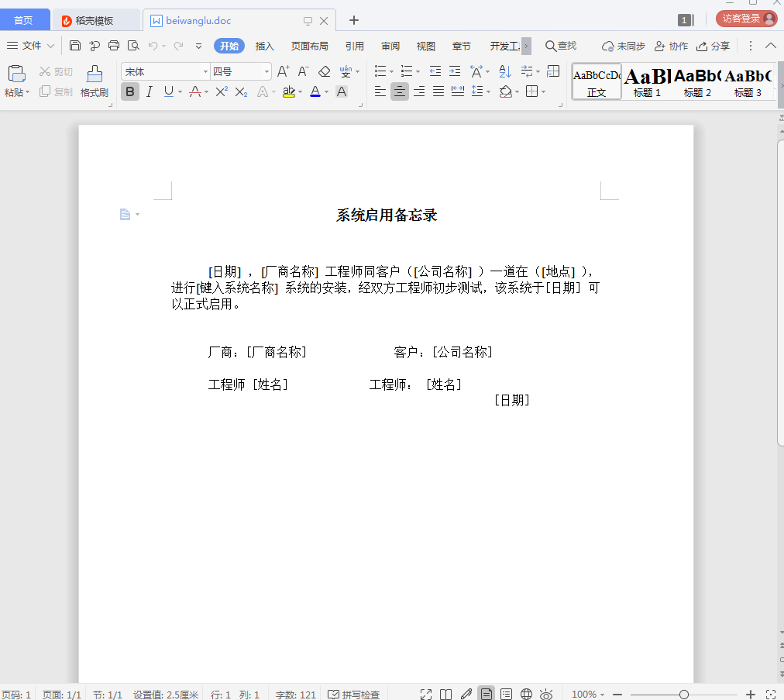Open full screen view icon in status bar
This screenshot has width=784, height=700.
point(426,694)
